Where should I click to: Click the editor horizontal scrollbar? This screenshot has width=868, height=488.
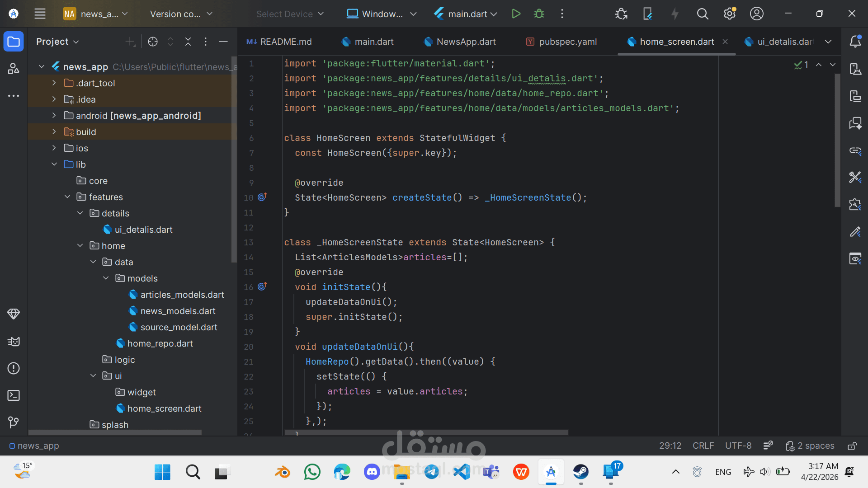tap(426, 432)
